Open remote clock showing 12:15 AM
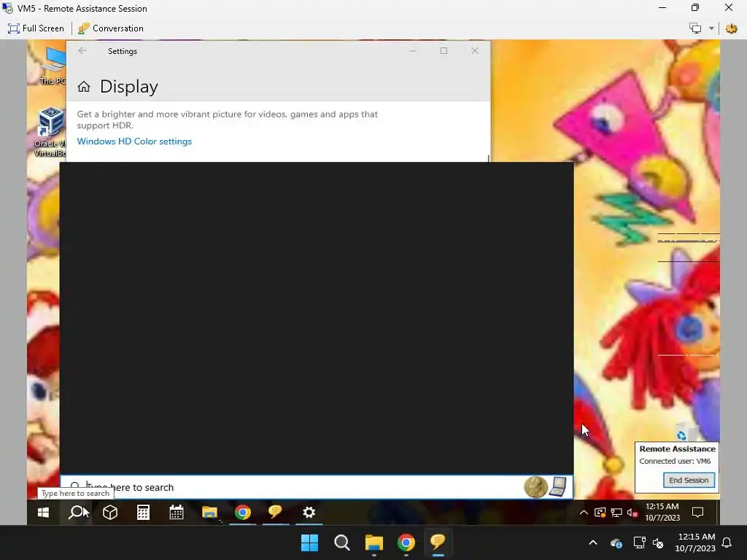 point(662,513)
